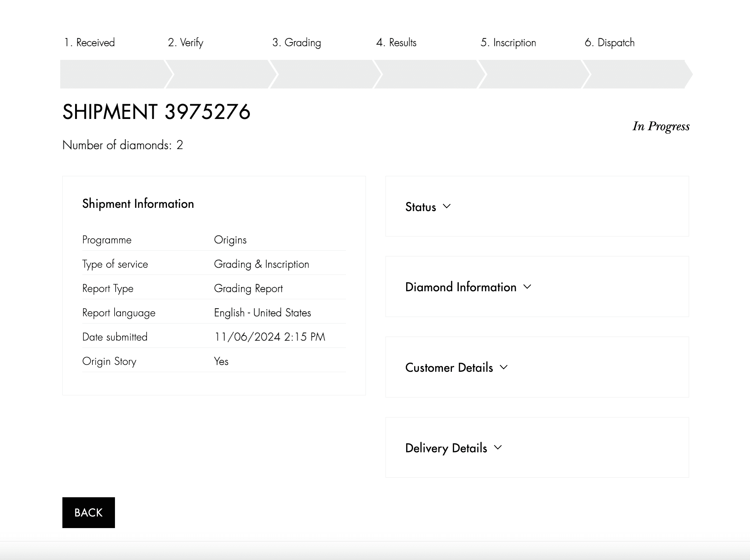
Task: Click the first progress arrow segment
Action: [x=112, y=74]
